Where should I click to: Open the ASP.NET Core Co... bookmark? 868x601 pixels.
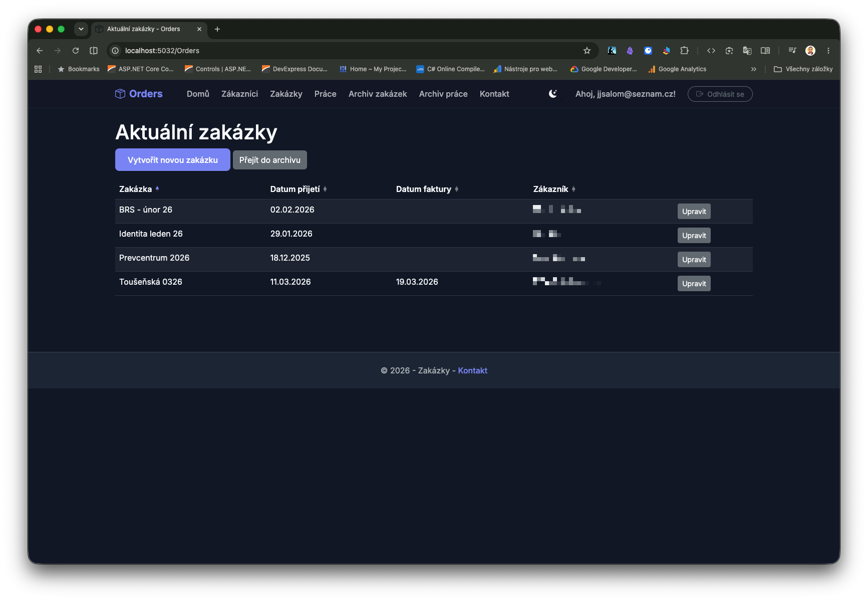pos(141,69)
